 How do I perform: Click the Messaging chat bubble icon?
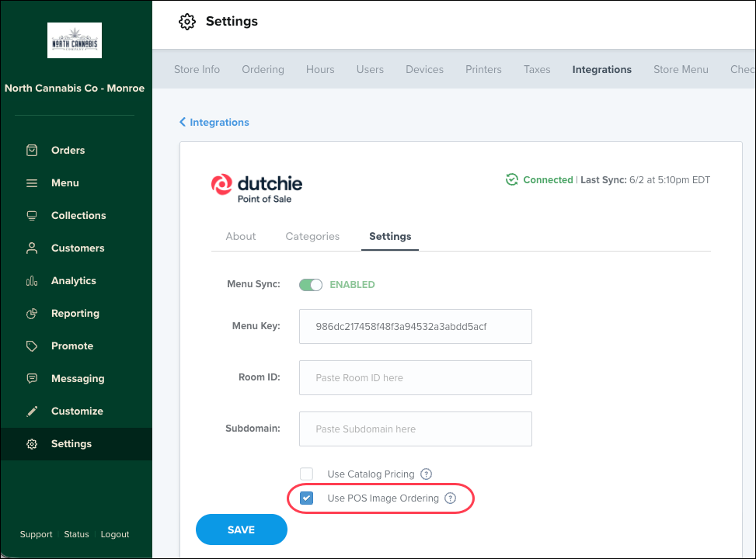(x=32, y=378)
